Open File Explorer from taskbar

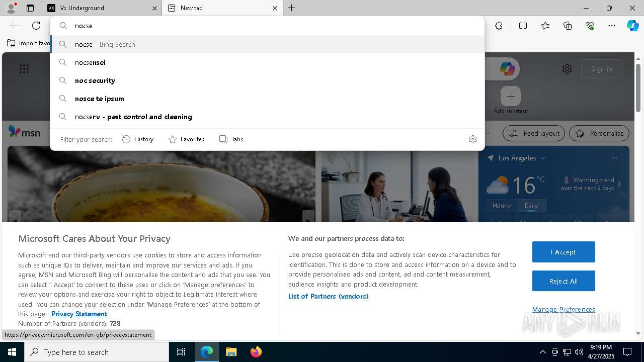pos(231,352)
